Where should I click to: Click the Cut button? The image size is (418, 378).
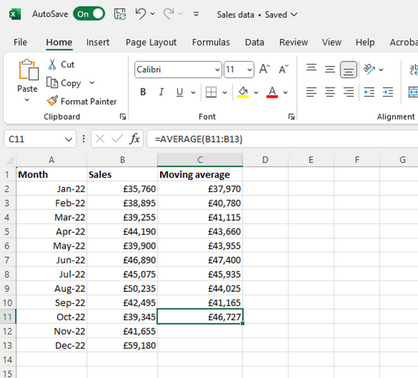61,64
